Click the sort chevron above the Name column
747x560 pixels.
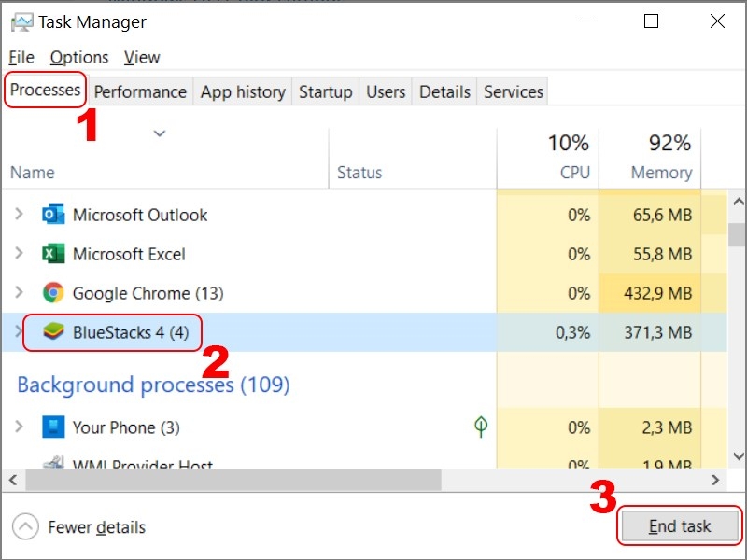[x=160, y=133]
